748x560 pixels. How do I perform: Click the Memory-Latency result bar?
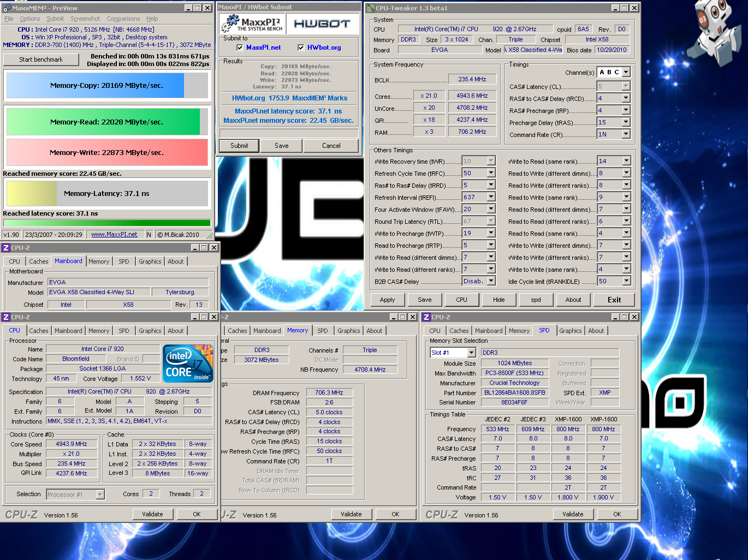pos(107,193)
